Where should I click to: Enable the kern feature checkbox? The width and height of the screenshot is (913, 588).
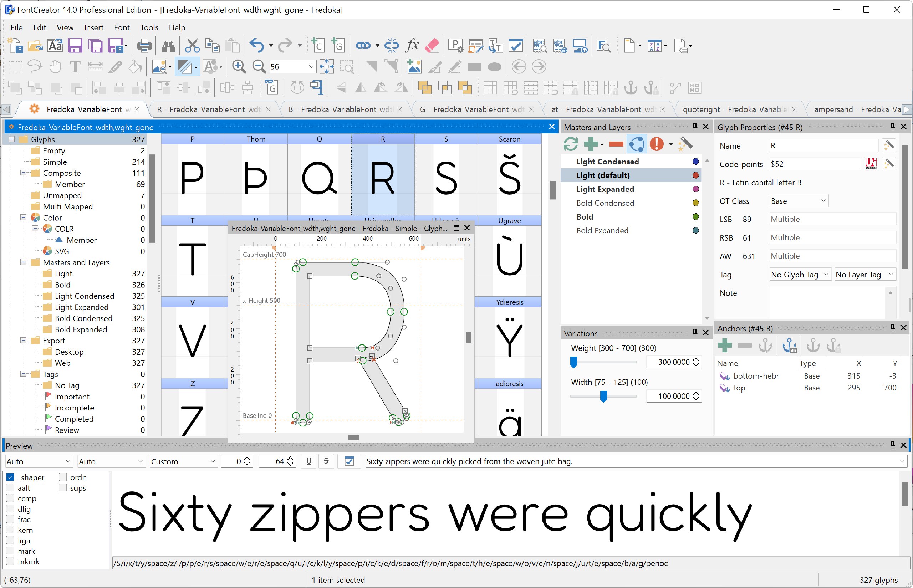pyautogui.click(x=10, y=530)
